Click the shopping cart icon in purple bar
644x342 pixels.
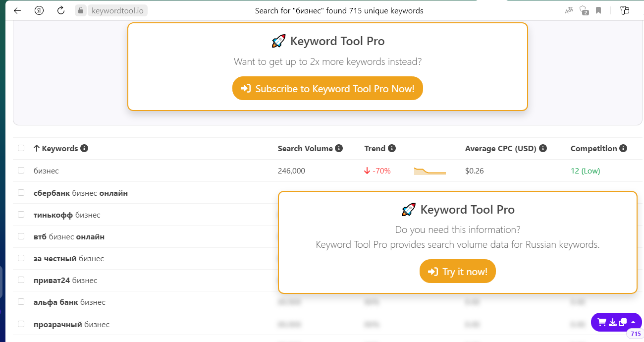tap(602, 322)
